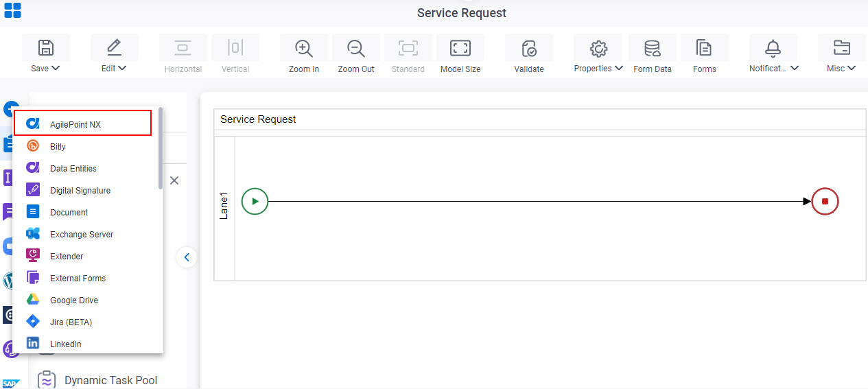Click the Misc folder icon

click(x=841, y=47)
